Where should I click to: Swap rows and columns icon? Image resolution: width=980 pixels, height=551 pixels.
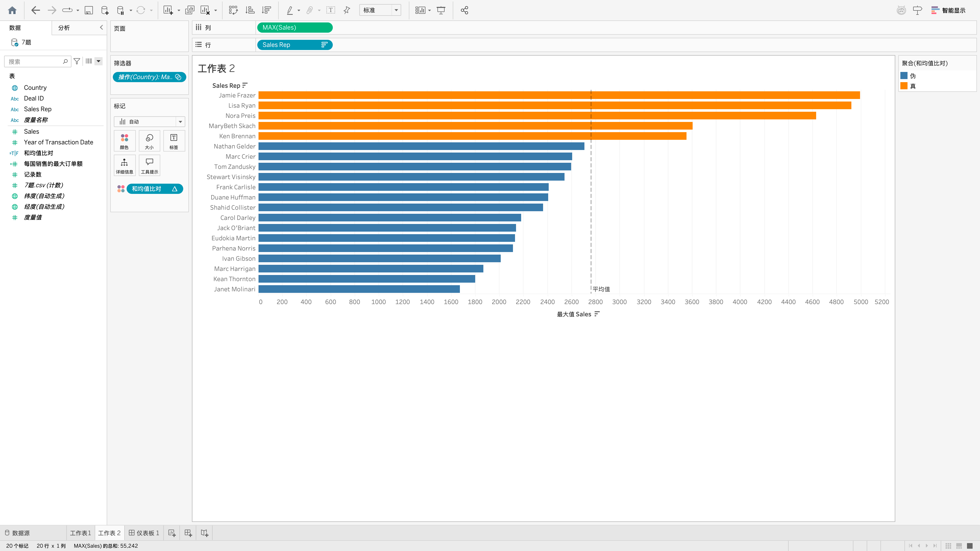(233, 10)
